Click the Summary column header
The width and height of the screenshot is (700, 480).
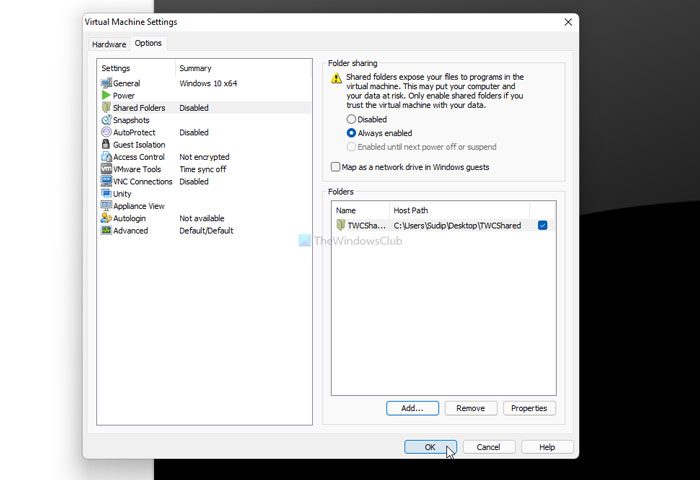pos(243,68)
